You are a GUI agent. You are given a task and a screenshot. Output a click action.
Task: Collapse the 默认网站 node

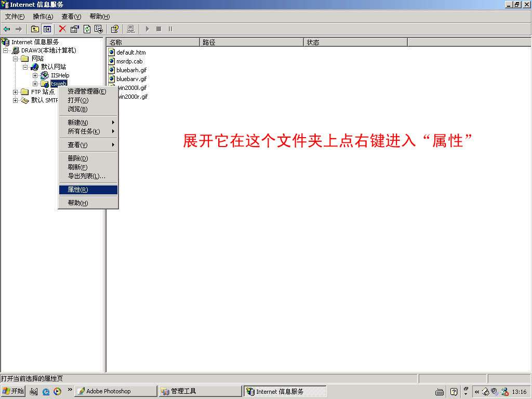click(25, 67)
